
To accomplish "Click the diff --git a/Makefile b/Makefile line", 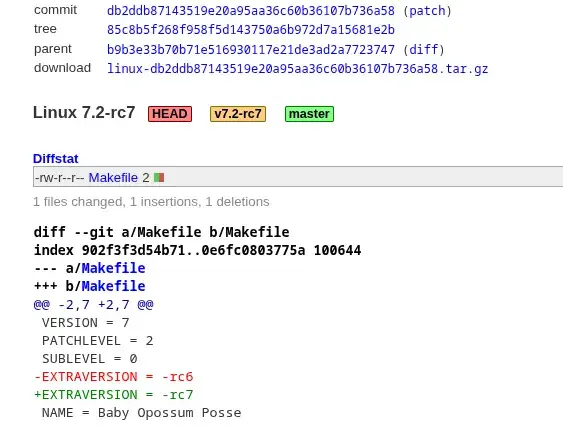I will click(x=162, y=232).
